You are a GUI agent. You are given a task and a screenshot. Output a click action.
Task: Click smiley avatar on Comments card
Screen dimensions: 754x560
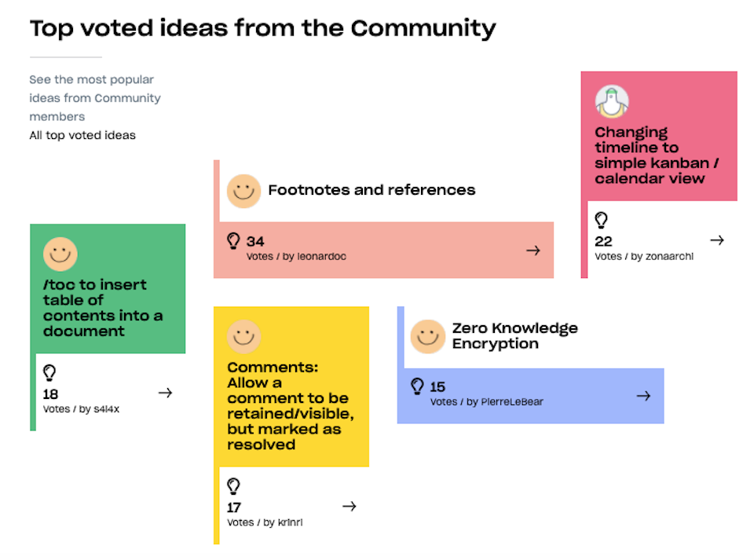(243, 336)
